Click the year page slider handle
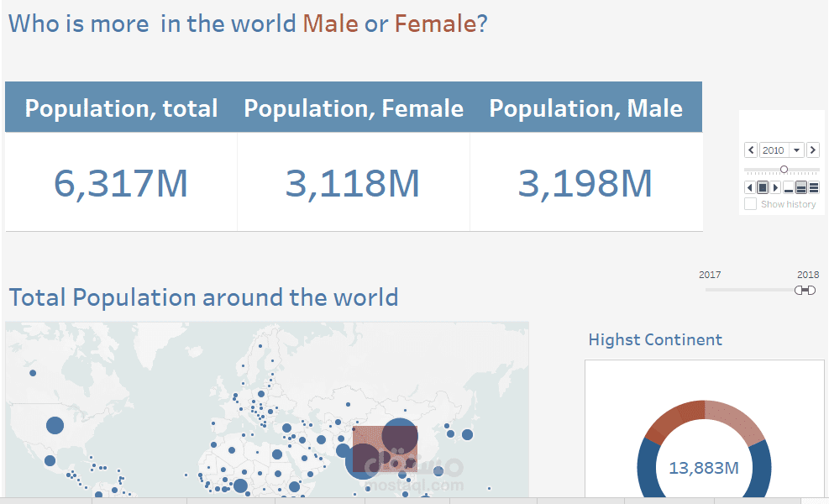Viewport: 829px width, 504px height. click(784, 170)
